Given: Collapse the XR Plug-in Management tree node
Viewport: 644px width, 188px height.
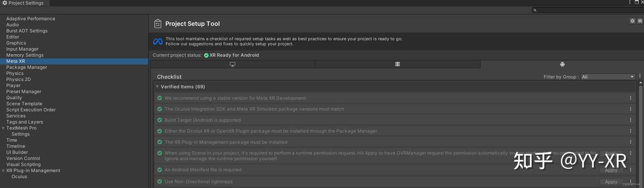Looking at the screenshot, I should pyautogui.click(x=4, y=171).
